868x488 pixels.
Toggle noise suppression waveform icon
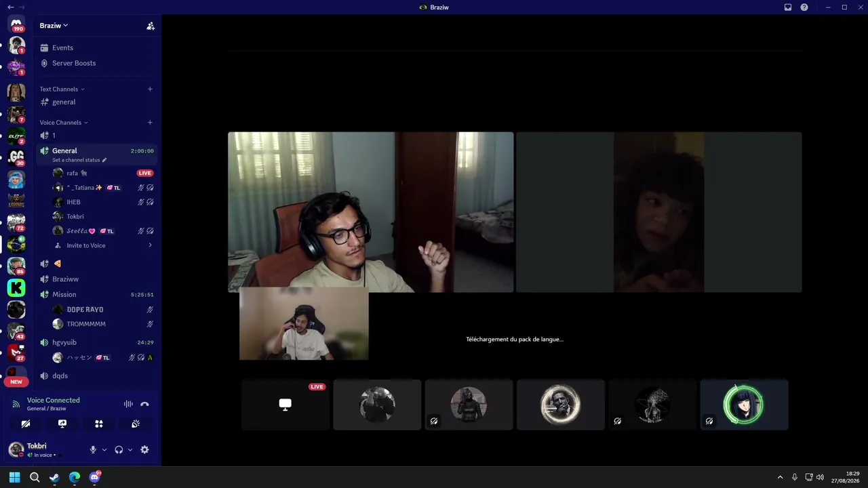(128, 404)
